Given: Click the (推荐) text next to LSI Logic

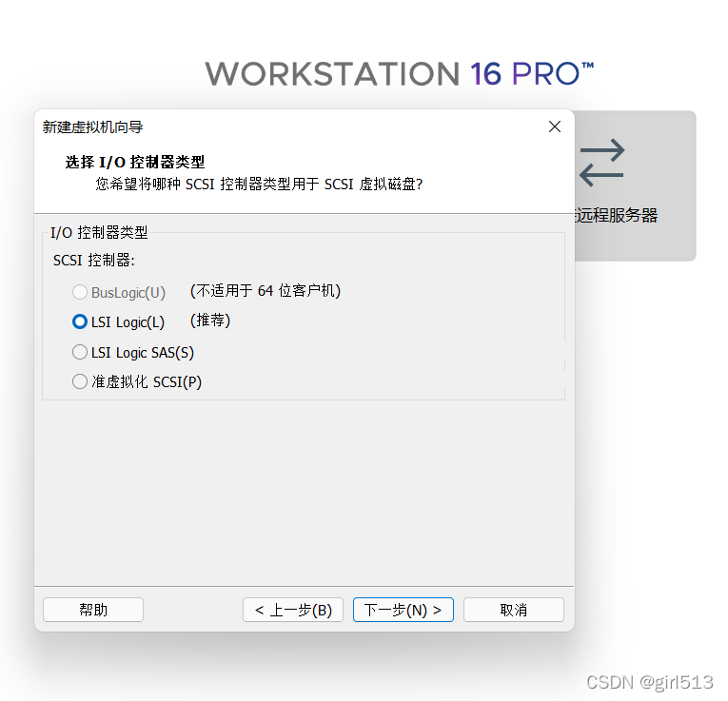Looking at the screenshot, I should click(210, 321).
